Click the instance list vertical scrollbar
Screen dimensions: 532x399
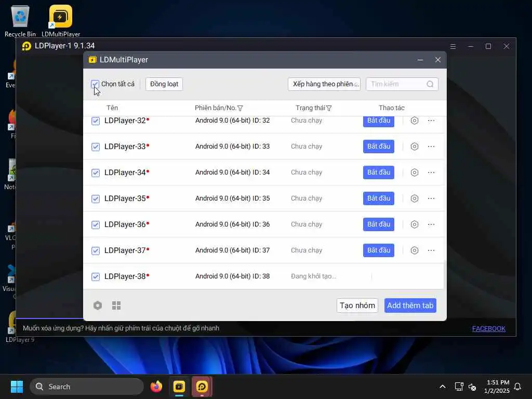tap(444, 274)
